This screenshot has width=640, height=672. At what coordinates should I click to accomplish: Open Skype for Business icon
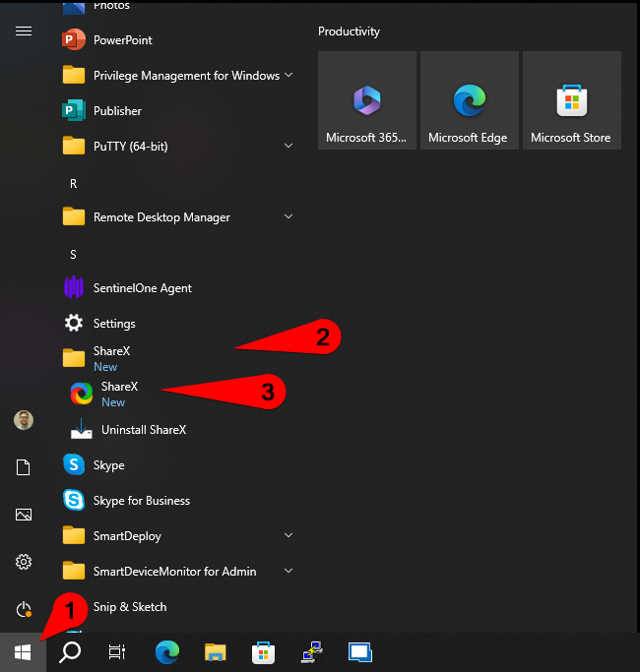click(x=73, y=500)
